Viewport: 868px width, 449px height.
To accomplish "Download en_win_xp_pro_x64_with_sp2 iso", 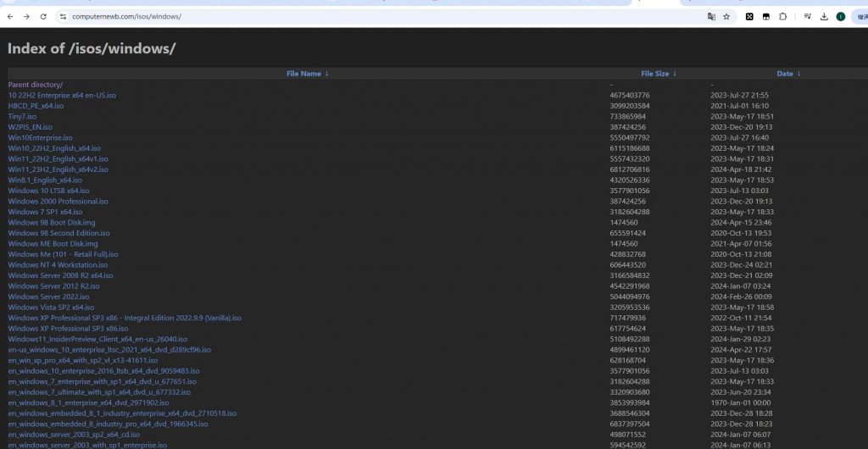I will click(82, 361).
